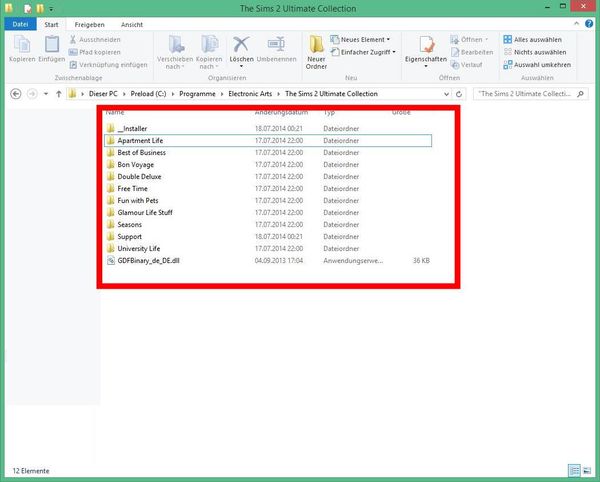The width and height of the screenshot is (600, 482).
Task: Switch to the Freigeben ribbon tab
Action: [90, 24]
